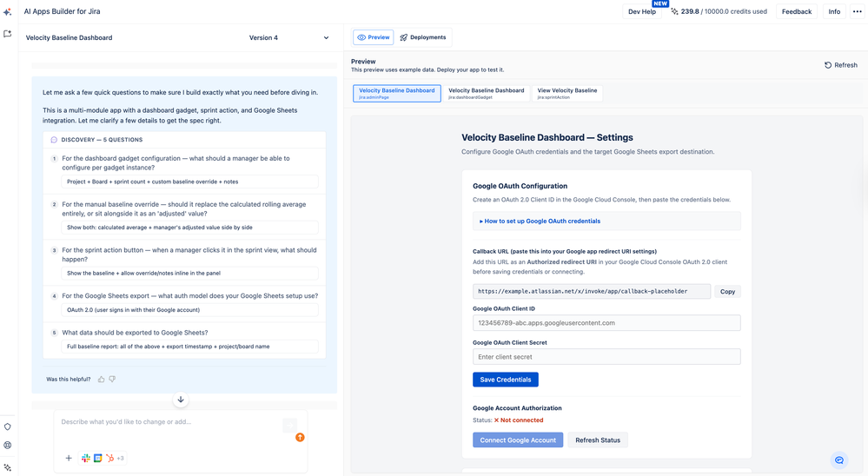
Task: Click answer 'OAuth 2.0 (user signs in...)' box
Action: [189, 310]
